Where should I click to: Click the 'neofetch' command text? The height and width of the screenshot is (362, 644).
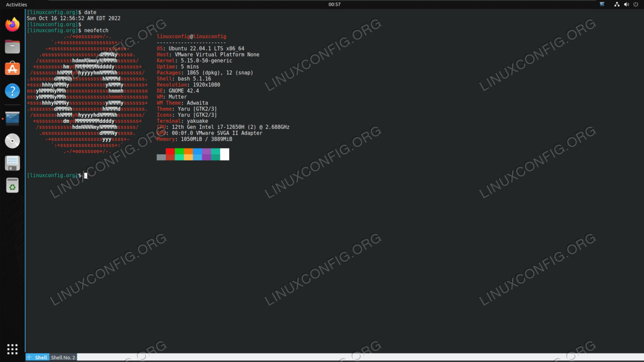[96, 31]
